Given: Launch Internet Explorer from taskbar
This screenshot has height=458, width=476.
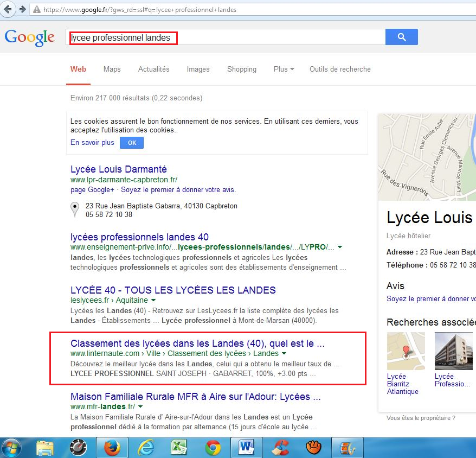Looking at the screenshot, I should pyautogui.click(x=146, y=448).
